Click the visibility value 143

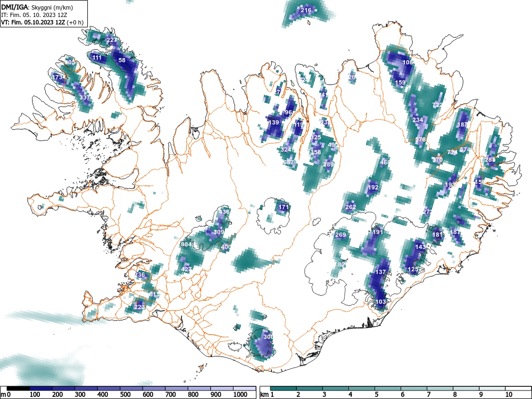pos(420,247)
